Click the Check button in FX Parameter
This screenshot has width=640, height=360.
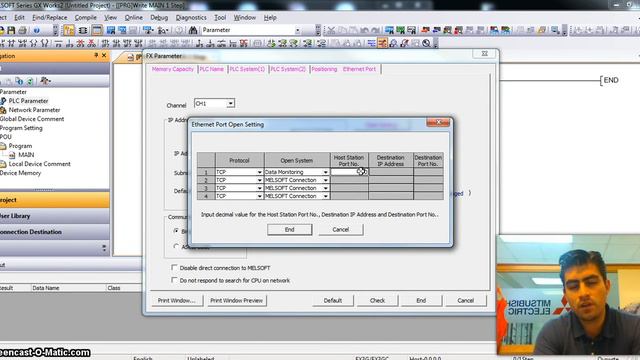(377, 300)
